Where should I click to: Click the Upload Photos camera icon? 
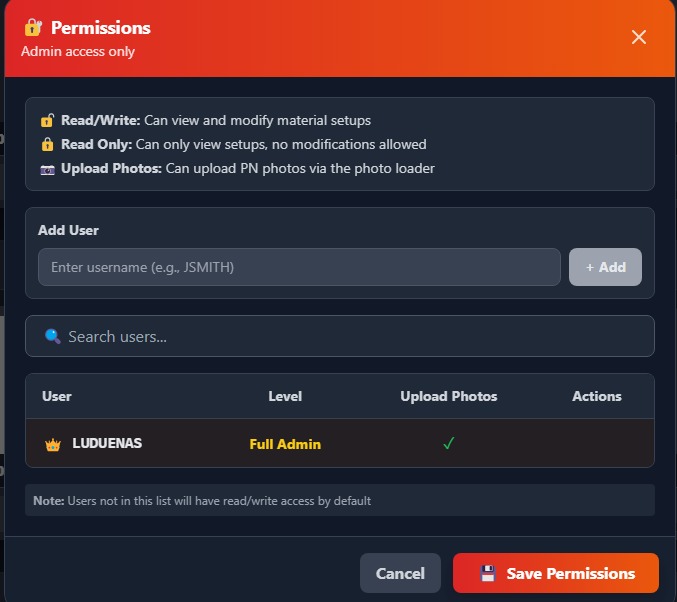pos(47,169)
